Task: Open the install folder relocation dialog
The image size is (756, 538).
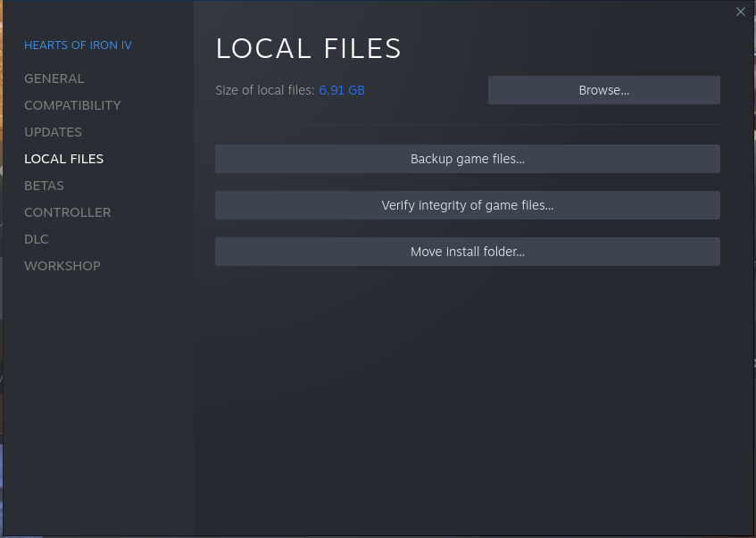Action: tap(467, 252)
